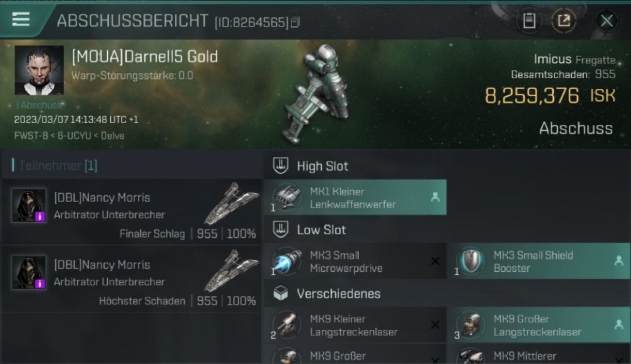The width and height of the screenshot is (631, 364).
Task: Click the FWST-8 location link
Action: [28, 135]
